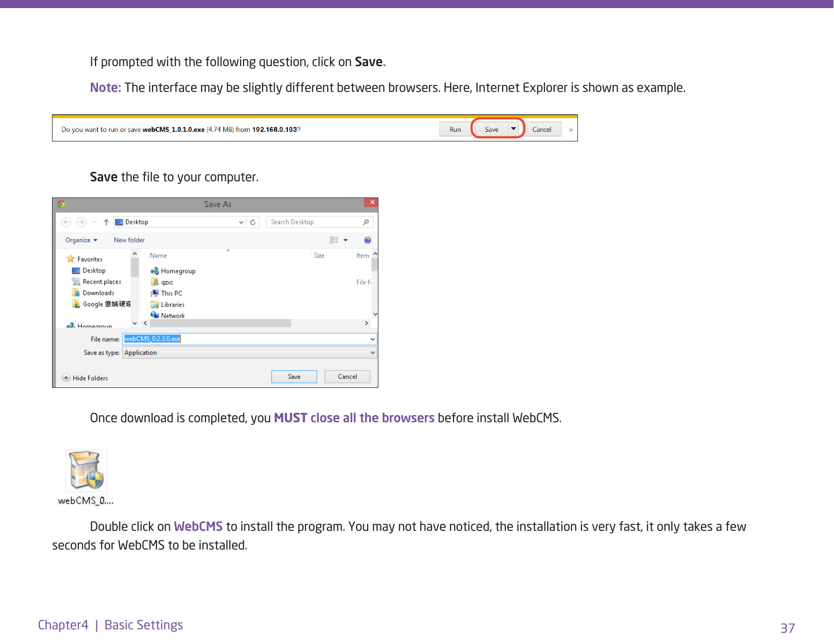Viewport: 834px width, 644px height.
Task: Select Desktop under Favorites
Action: 94,271
